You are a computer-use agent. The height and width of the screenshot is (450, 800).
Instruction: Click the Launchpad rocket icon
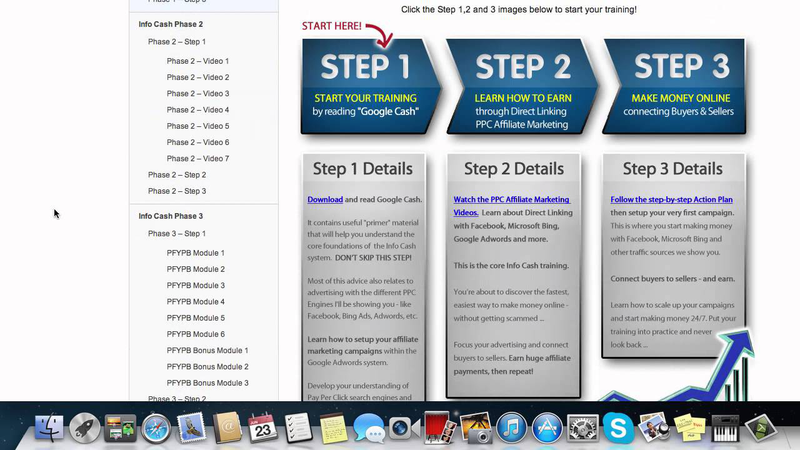coord(85,429)
